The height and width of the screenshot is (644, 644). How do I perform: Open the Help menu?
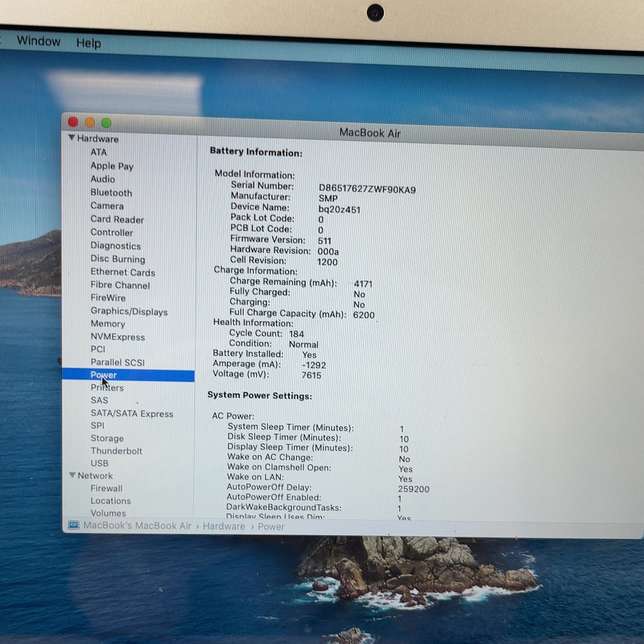tap(89, 43)
